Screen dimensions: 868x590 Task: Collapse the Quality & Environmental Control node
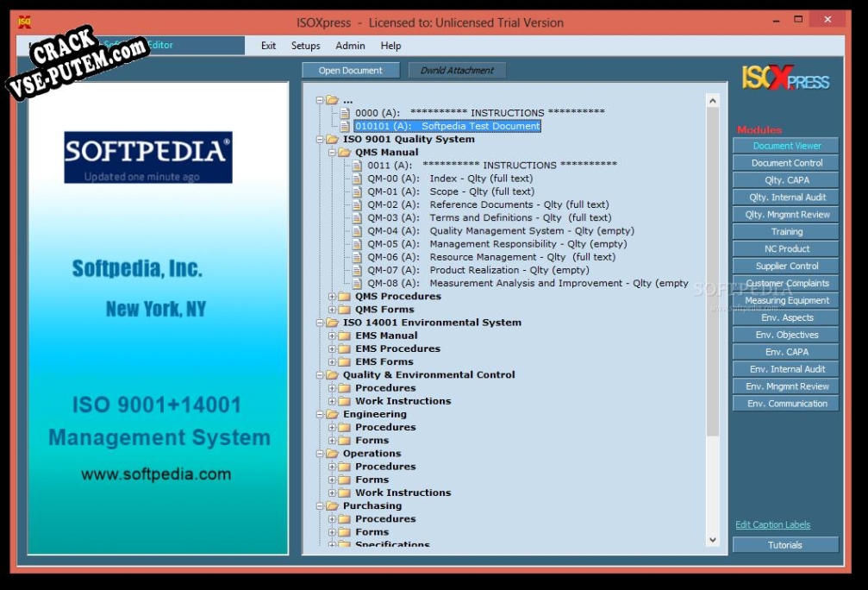coord(320,375)
